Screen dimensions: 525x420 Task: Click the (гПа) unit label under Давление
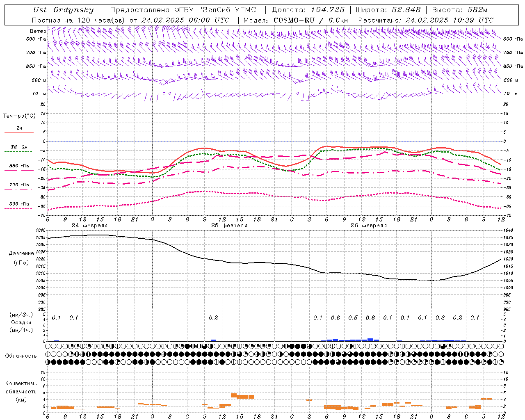click(x=21, y=263)
